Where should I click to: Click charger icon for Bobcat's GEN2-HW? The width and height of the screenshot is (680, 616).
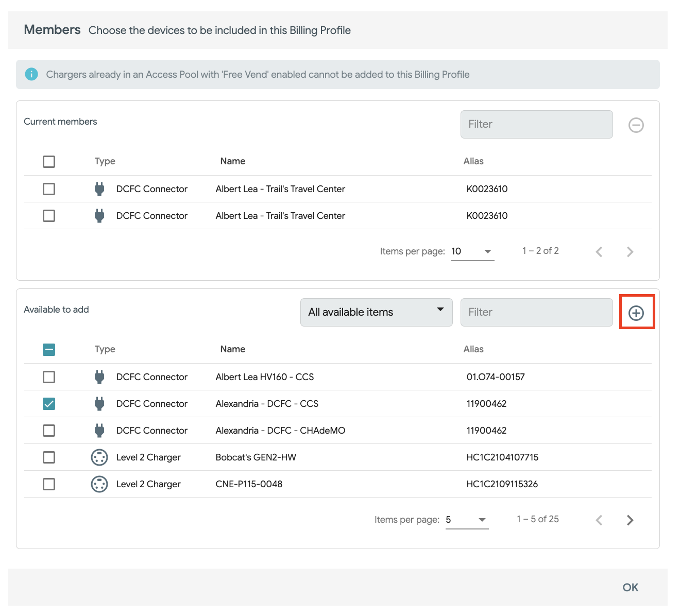pyautogui.click(x=99, y=457)
